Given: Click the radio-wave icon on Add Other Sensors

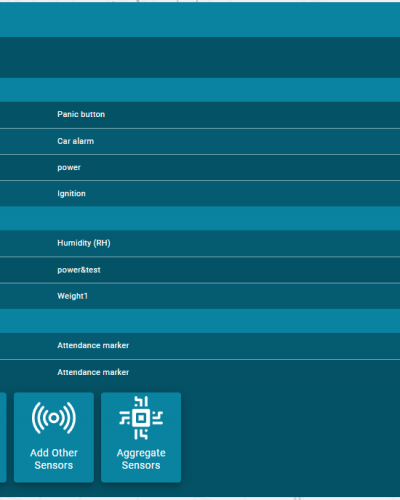Looking at the screenshot, I should 54,418.
